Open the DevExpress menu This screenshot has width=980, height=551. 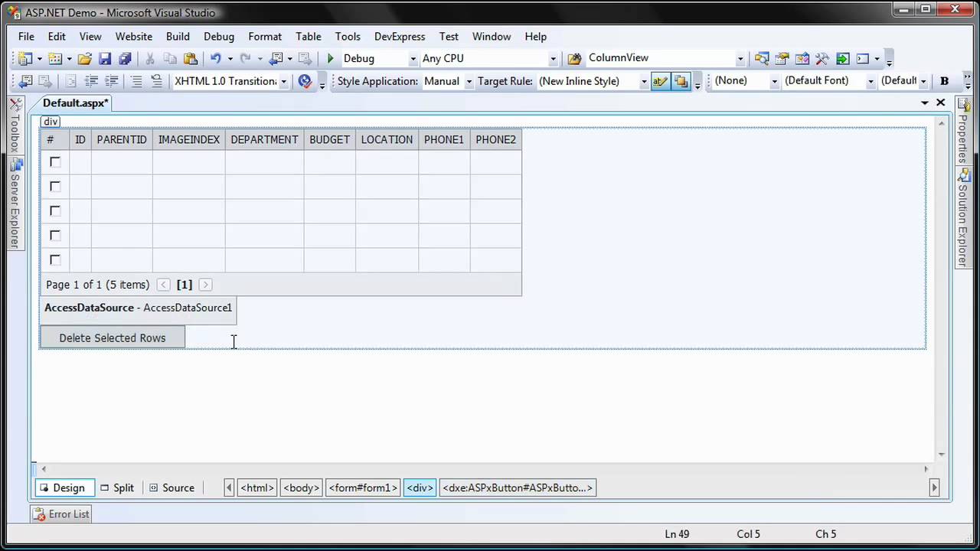coord(400,36)
